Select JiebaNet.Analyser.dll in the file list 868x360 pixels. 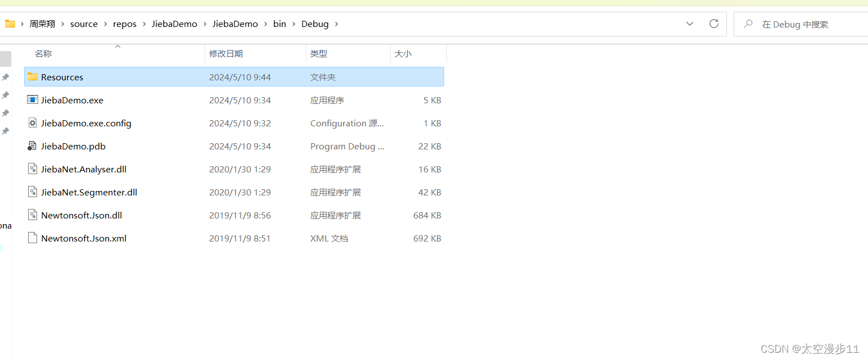(x=83, y=169)
